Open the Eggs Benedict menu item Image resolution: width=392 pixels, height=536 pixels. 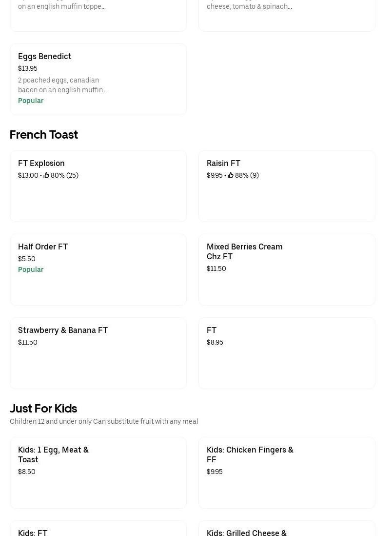(98, 79)
